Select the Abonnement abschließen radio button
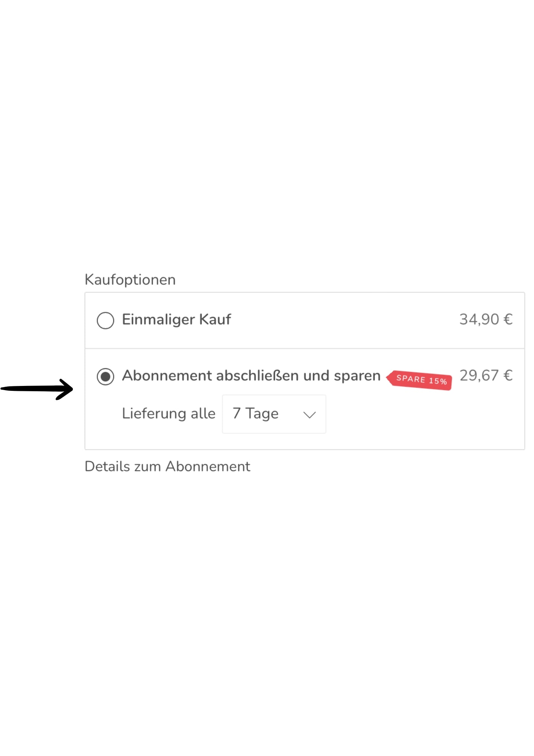 (105, 376)
